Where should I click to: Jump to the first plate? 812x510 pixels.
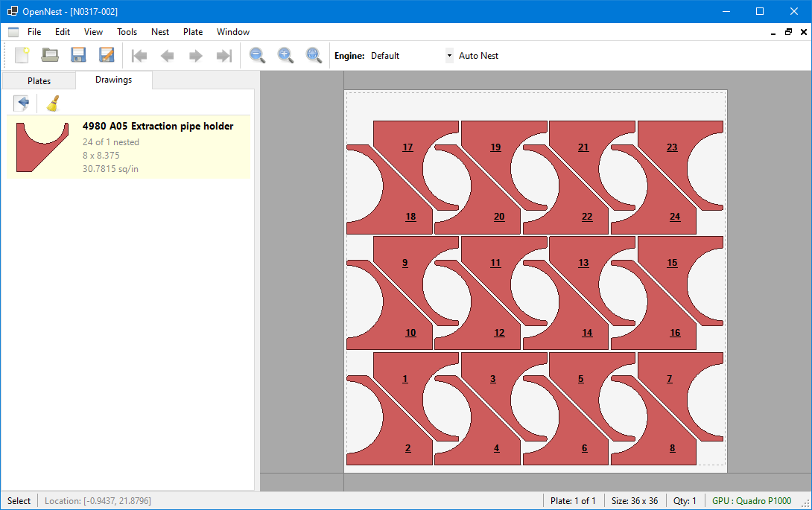pyautogui.click(x=139, y=55)
